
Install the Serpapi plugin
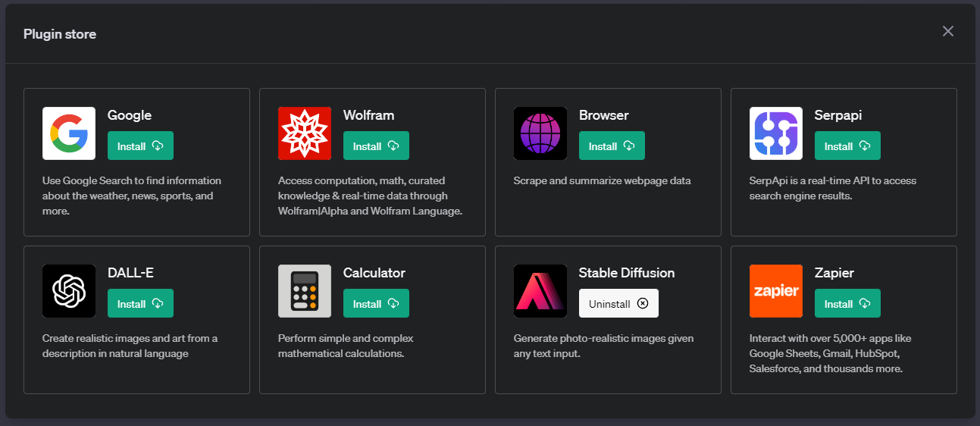pyautogui.click(x=847, y=146)
